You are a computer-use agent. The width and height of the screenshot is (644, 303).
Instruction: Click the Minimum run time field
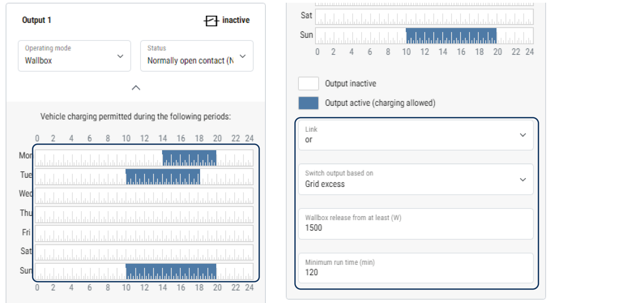point(416,268)
